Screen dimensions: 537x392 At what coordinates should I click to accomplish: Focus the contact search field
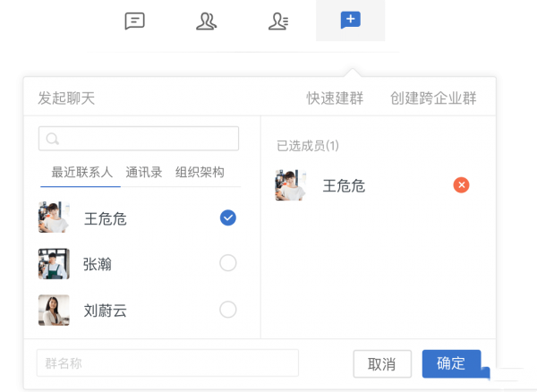(x=139, y=139)
